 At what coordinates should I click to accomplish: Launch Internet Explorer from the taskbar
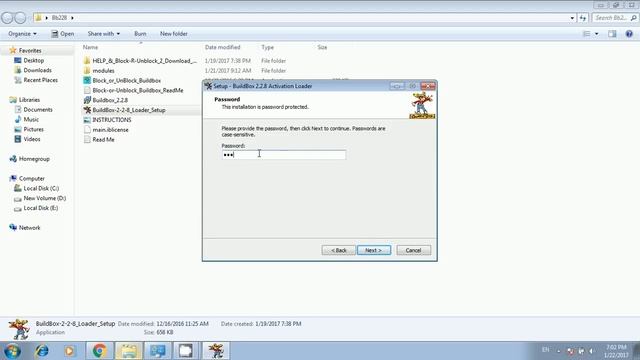[x=42, y=351]
